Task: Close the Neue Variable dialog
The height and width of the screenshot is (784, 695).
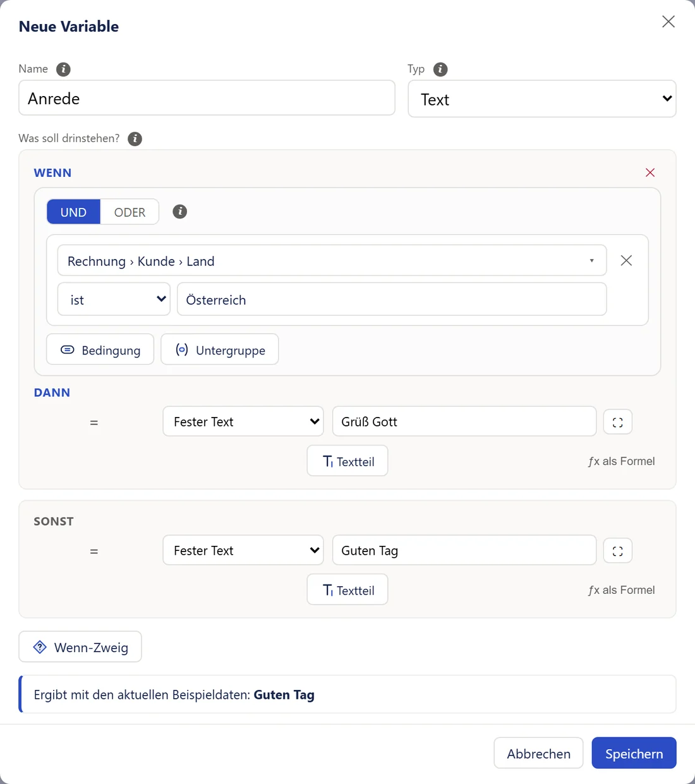Action: pos(668,21)
